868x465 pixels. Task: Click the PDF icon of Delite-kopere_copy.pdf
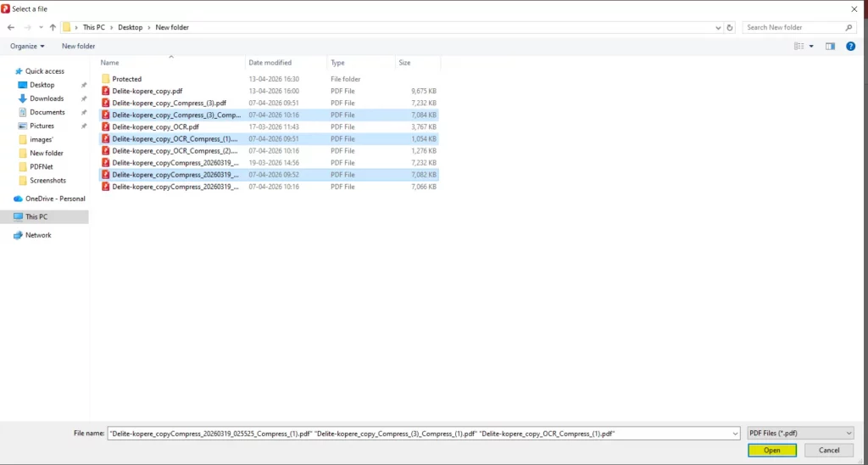tap(105, 91)
